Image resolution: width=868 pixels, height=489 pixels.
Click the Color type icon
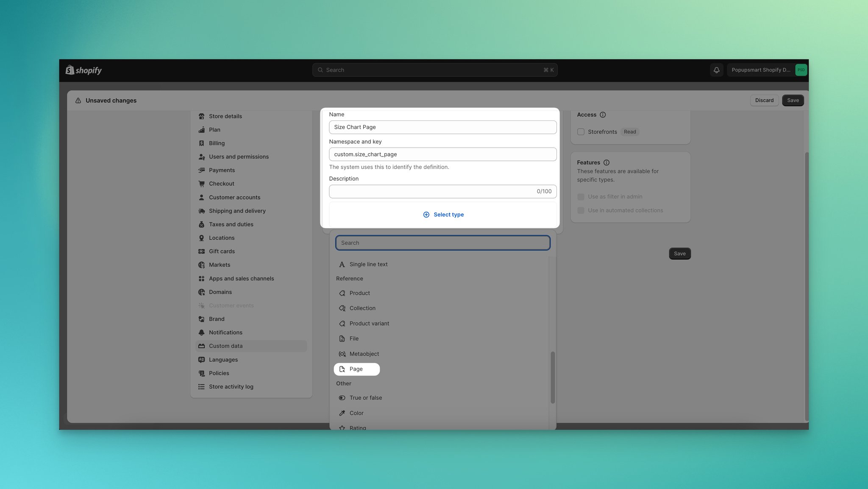pyautogui.click(x=342, y=413)
